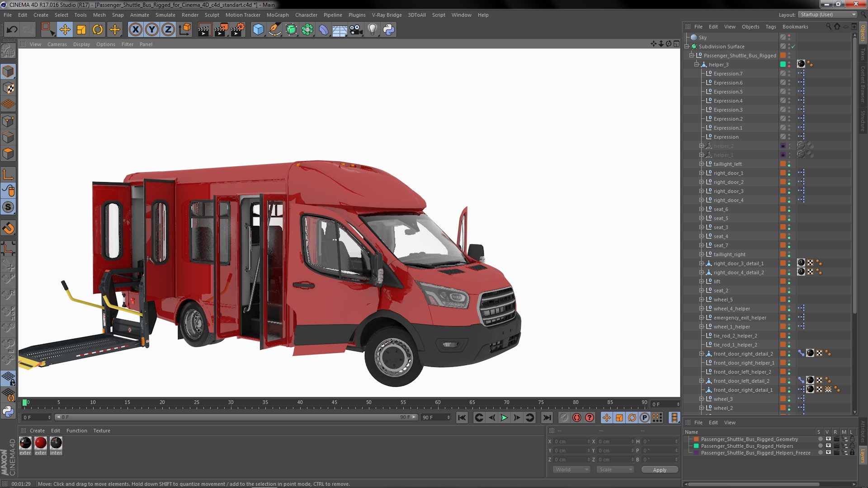Select the Scale tool

tap(81, 30)
